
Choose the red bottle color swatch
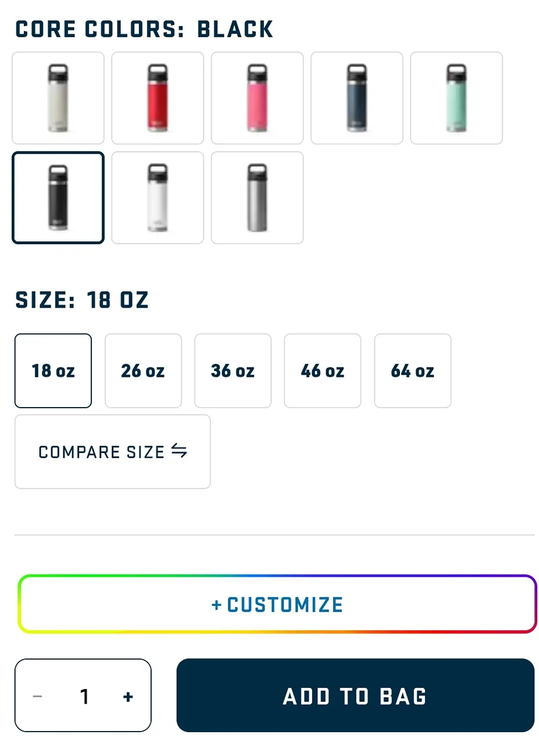(158, 98)
